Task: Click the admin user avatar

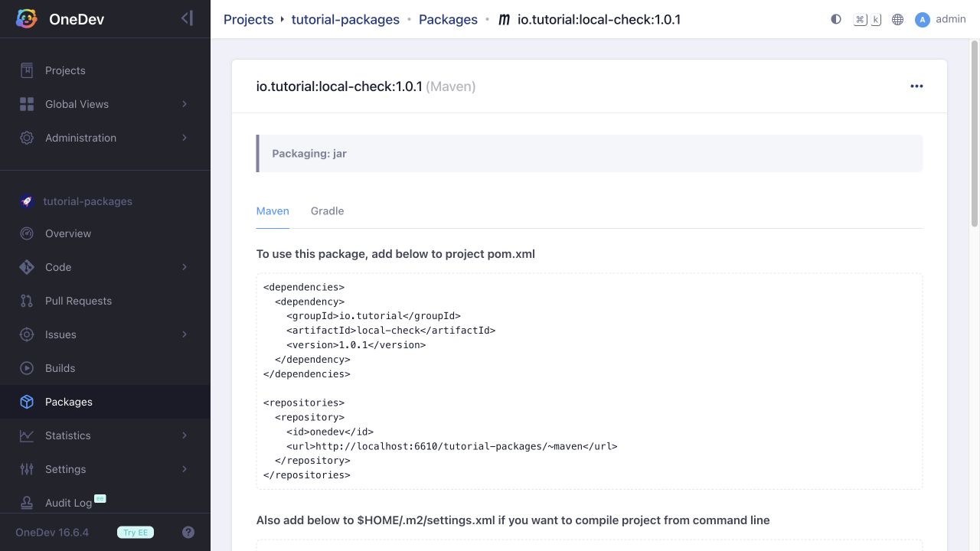Action: point(923,20)
